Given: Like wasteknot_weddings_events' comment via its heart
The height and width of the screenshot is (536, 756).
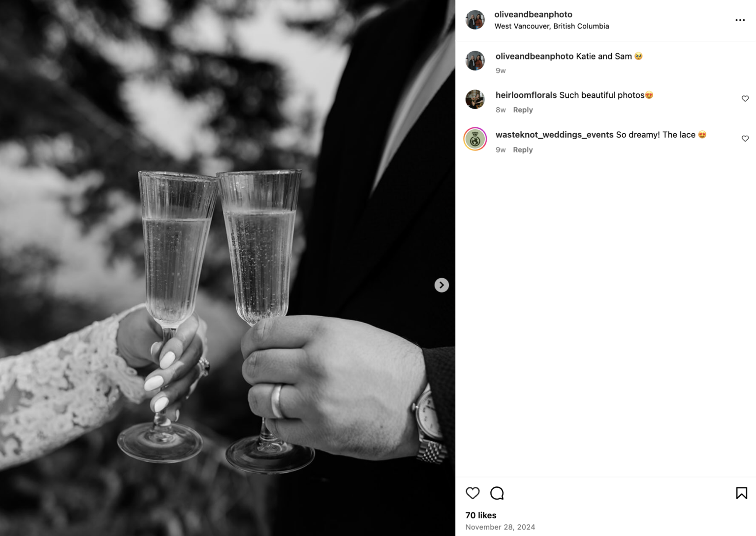Looking at the screenshot, I should click(x=745, y=138).
